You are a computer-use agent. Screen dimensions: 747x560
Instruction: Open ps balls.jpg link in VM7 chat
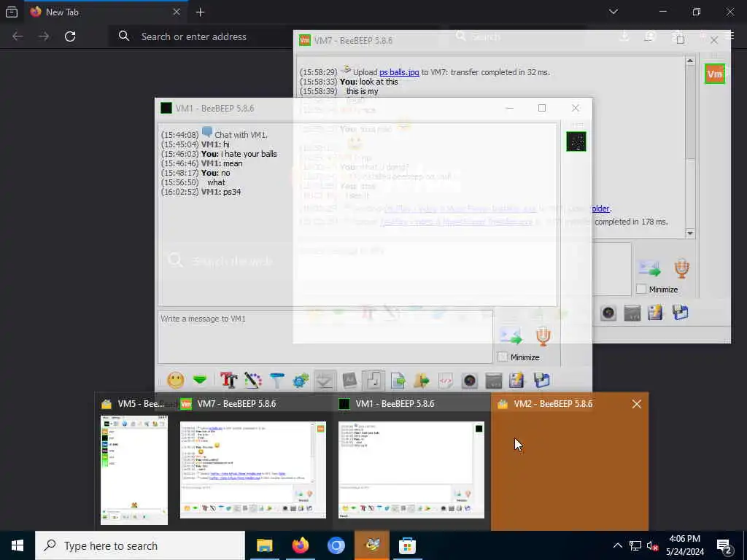coord(399,72)
